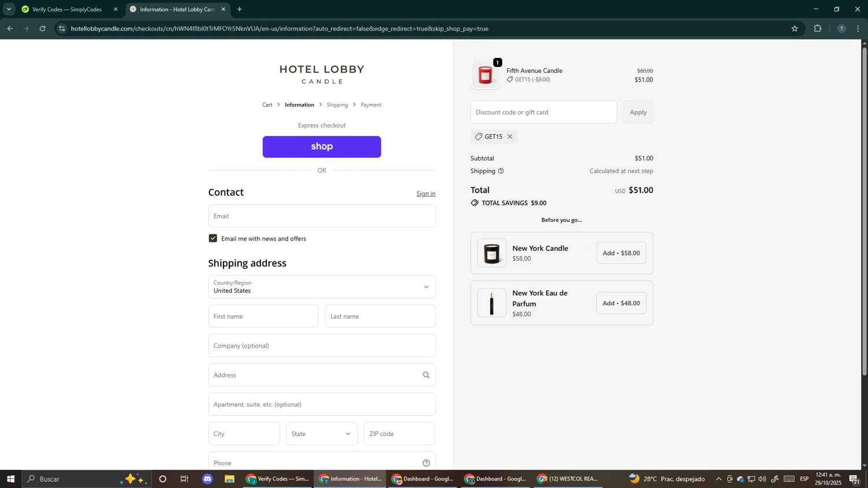Screen dimensions: 868x488
Task: Click the taskbar Buscar search box
Action: 87,479
